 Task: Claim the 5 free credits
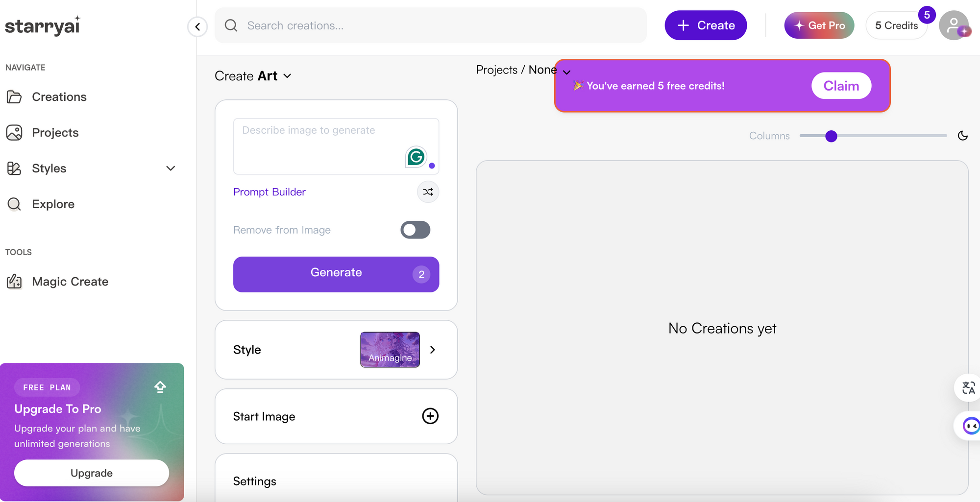pyautogui.click(x=841, y=86)
